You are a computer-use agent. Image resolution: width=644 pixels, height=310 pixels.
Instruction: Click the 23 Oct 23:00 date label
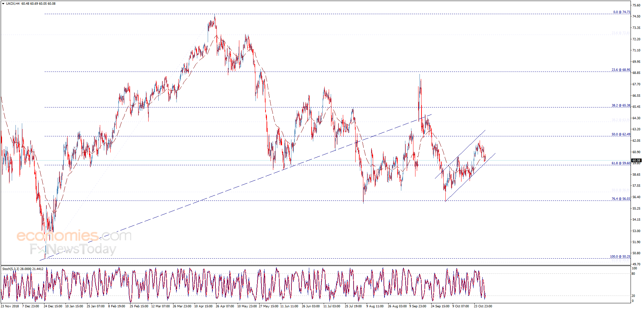[483, 306]
